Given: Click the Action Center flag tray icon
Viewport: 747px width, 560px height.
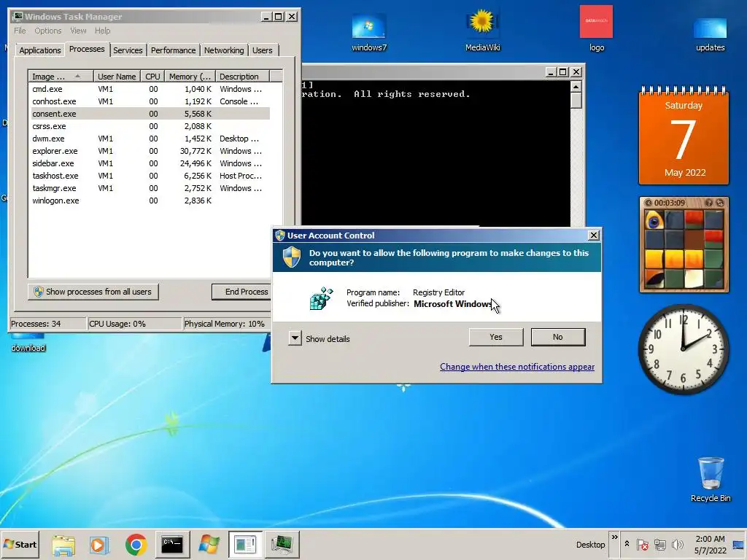Looking at the screenshot, I should coord(642,545).
